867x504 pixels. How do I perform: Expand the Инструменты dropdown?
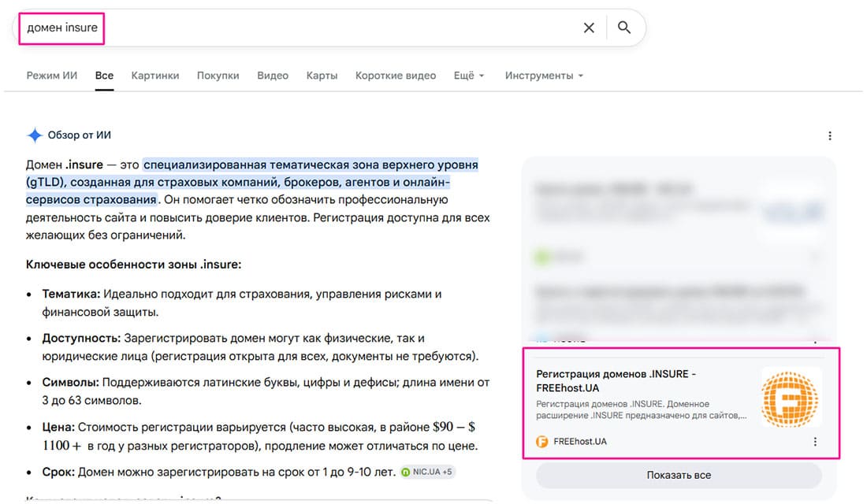coord(544,76)
